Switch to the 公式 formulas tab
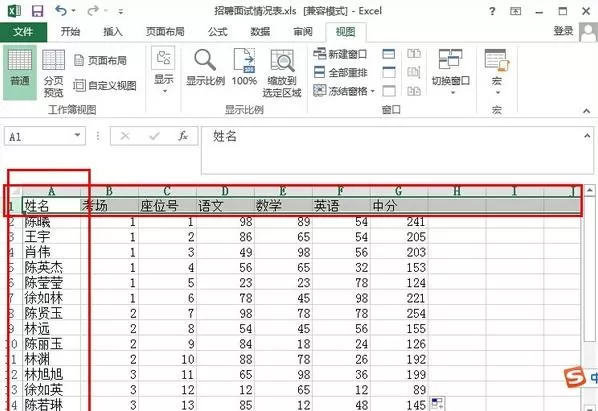This screenshot has width=598, height=411. 218,32
